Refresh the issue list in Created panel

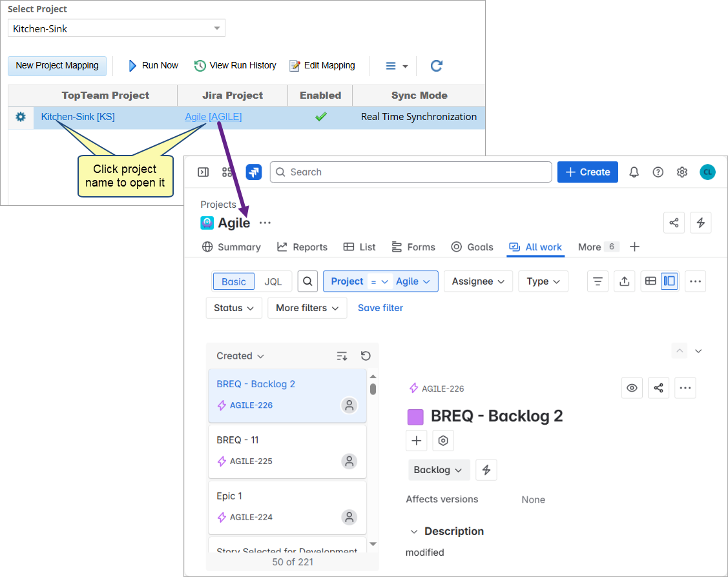(366, 356)
